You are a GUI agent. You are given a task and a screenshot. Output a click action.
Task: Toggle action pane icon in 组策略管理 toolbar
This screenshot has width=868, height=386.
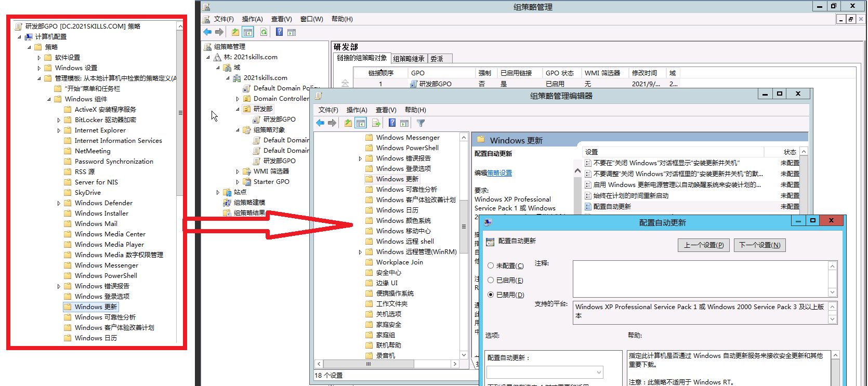tap(292, 32)
